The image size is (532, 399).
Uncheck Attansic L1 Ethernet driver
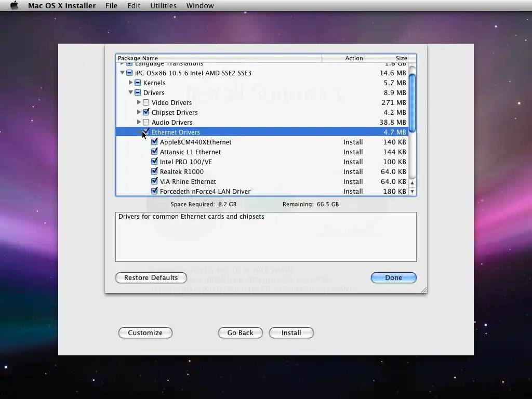click(154, 151)
